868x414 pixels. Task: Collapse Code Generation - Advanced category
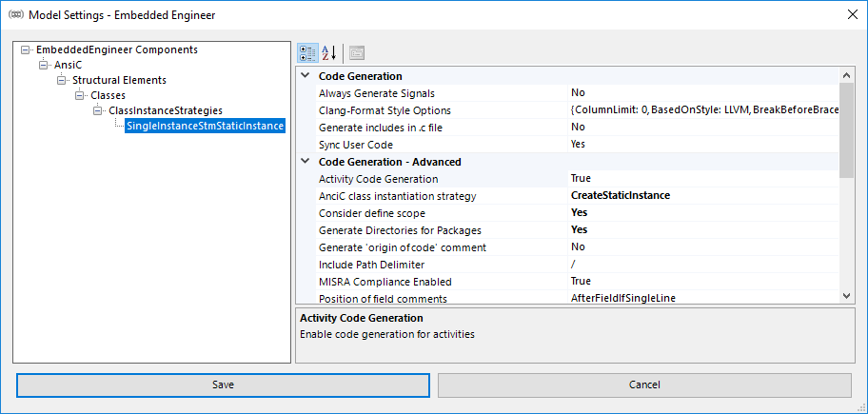pyautogui.click(x=305, y=162)
